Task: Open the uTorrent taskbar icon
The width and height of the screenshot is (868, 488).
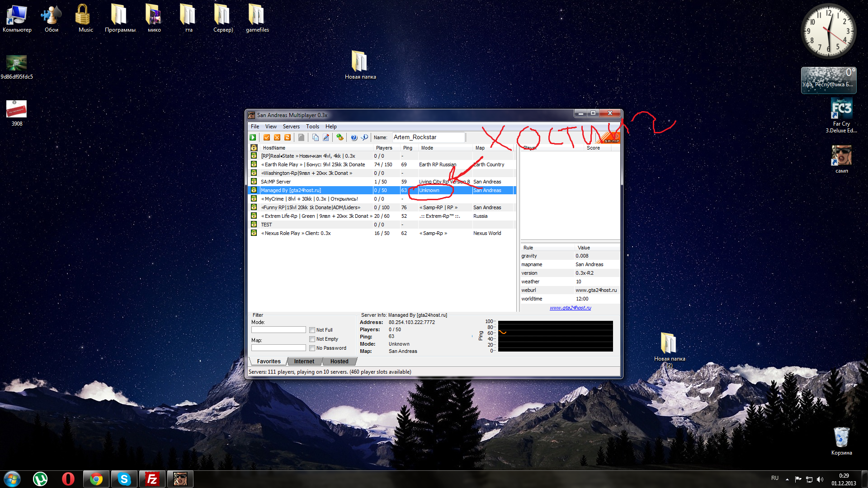Action: (40, 479)
